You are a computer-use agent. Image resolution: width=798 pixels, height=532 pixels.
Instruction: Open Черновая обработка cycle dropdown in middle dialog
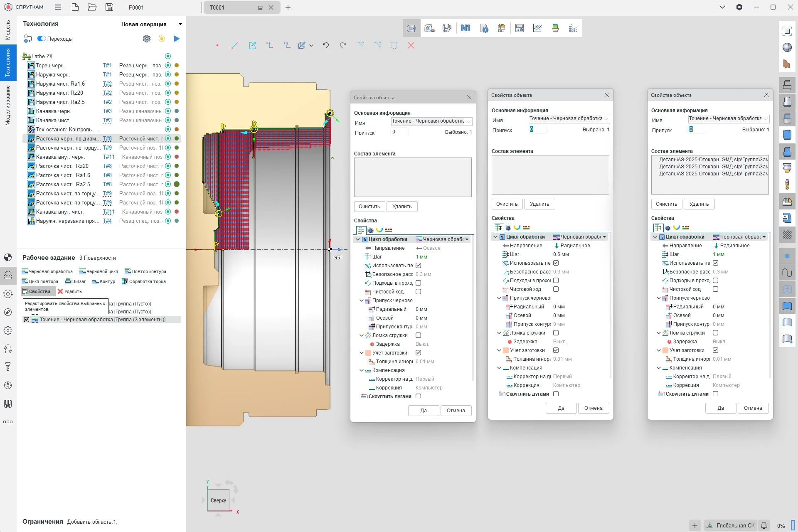pyautogui.click(x=604, y=237)
